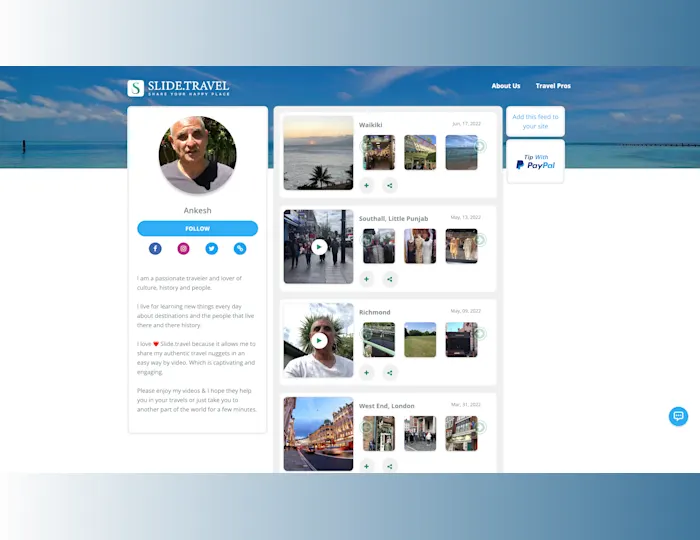
Task: Play the Southall, Little Punjab video
Action: 319,247
